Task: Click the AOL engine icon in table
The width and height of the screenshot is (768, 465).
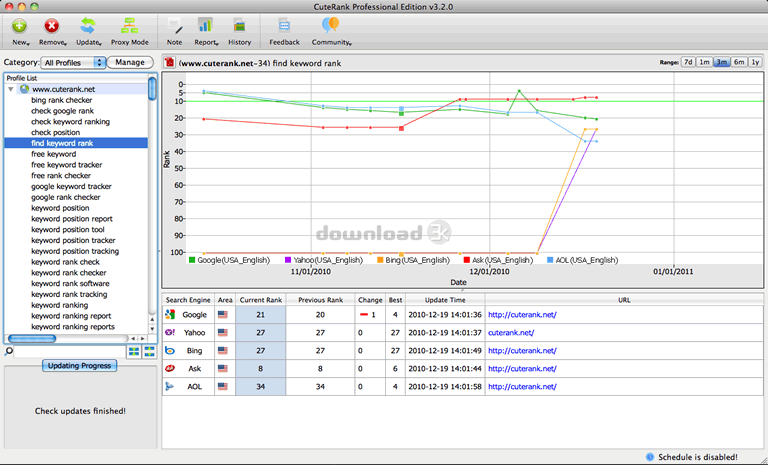Action: pos(170,387)
